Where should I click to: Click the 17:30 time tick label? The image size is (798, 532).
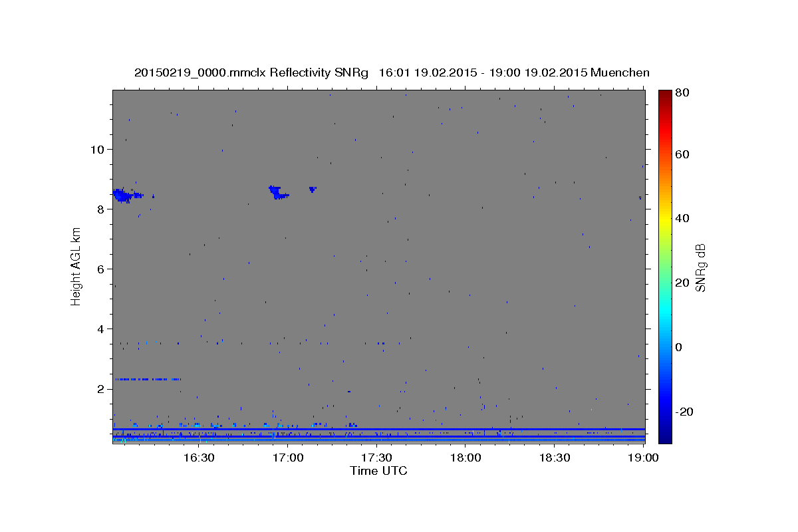pos(376,458)
